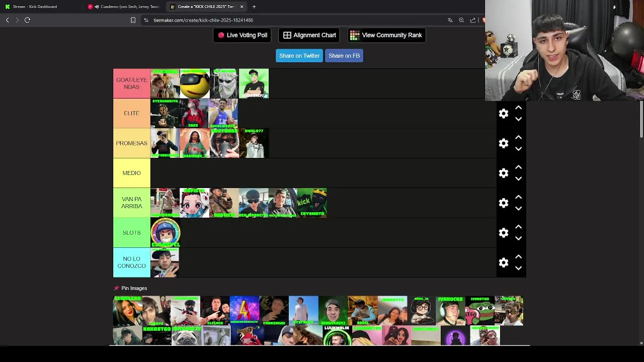This screenshot has height=362, width=644.
Task: Open settings gear for MEDIO tier
Action: tap(504, 173)
